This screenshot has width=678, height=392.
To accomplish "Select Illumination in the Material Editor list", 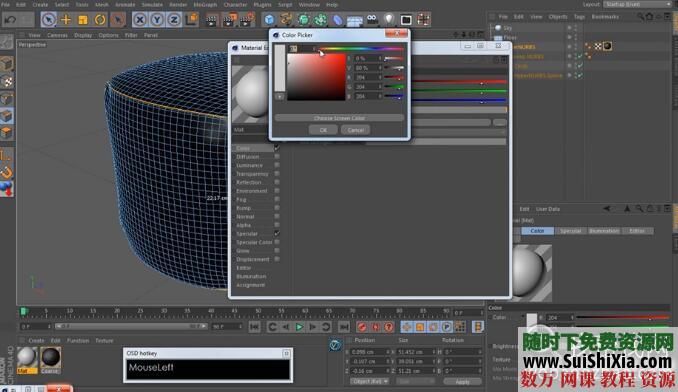I will 251,276.
